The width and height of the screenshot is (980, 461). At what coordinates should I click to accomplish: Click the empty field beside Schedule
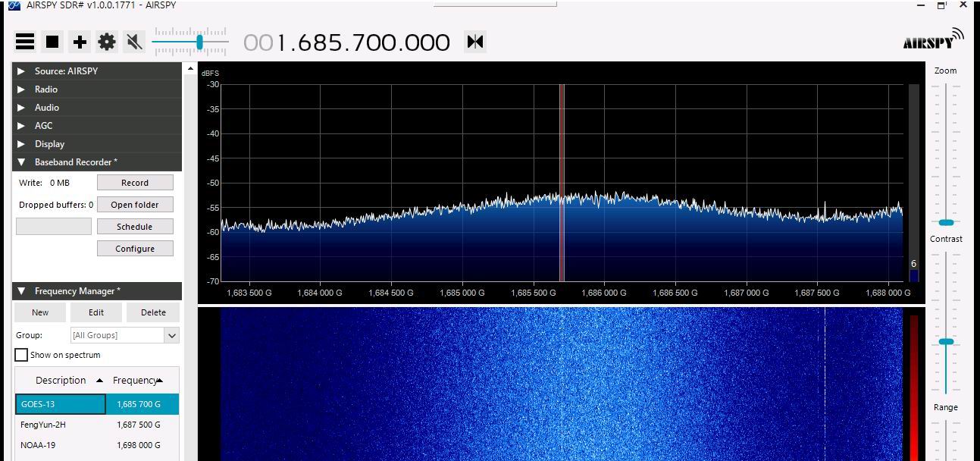point(54,227)
